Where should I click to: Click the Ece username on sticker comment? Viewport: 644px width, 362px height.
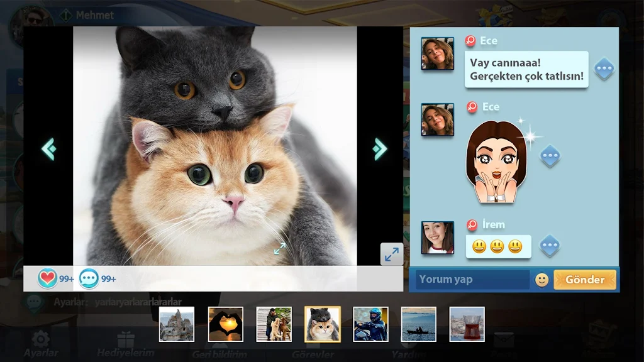click(x=491, y=107)
